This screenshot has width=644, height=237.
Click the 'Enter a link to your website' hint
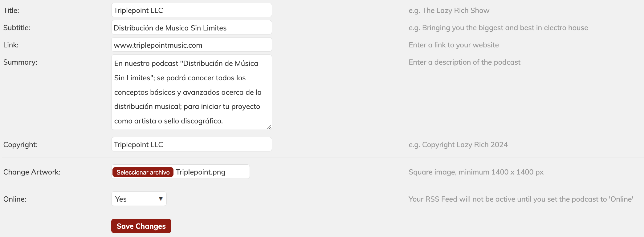454,45
